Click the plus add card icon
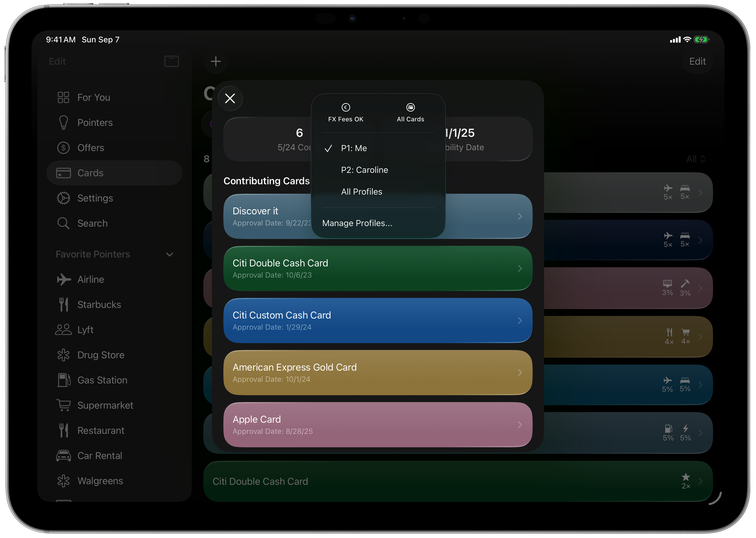This screenshot has width=756, height=538. click(216, 61)
